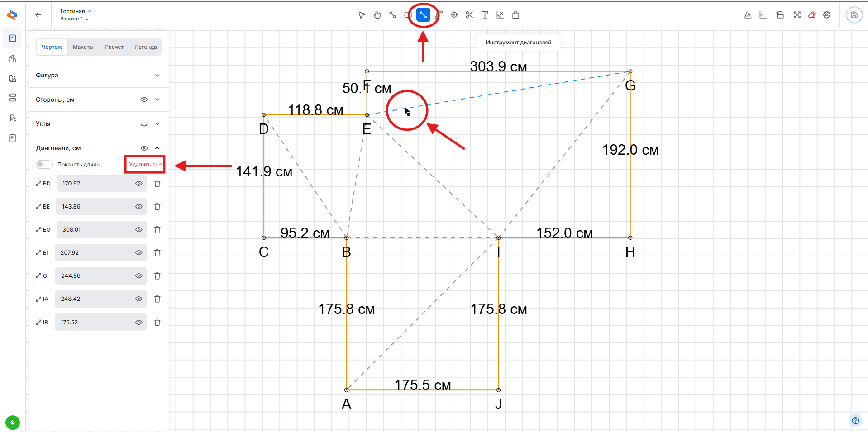Choose the text tool
The width and height of the screenshot is (868, 432).
485,15
